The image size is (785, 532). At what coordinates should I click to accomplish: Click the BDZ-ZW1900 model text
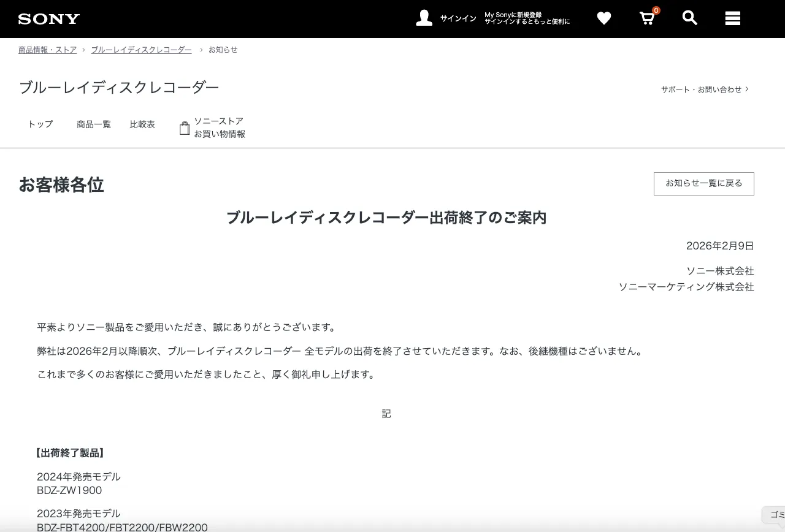(x=69, y=490)
